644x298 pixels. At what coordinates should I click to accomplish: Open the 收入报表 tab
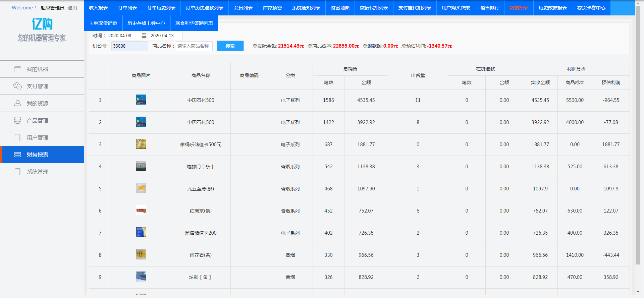pyautogui.click(x=98, y=8)
